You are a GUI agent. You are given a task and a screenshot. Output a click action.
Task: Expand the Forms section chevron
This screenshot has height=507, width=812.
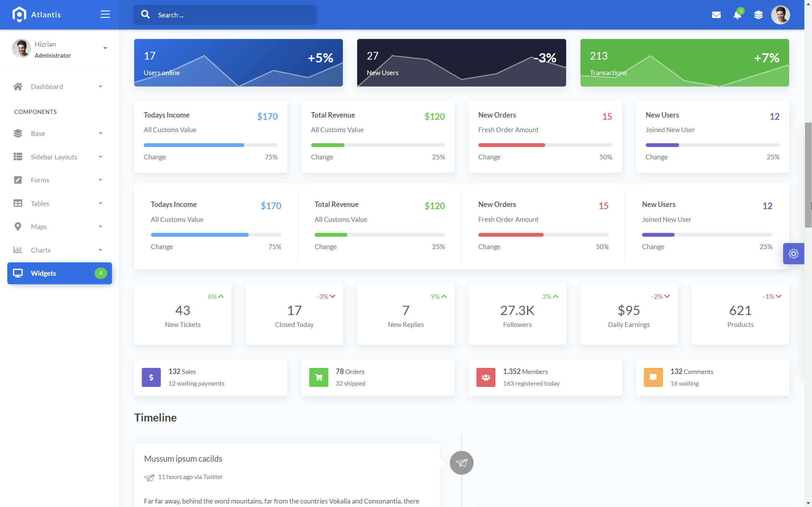(100, 180)
